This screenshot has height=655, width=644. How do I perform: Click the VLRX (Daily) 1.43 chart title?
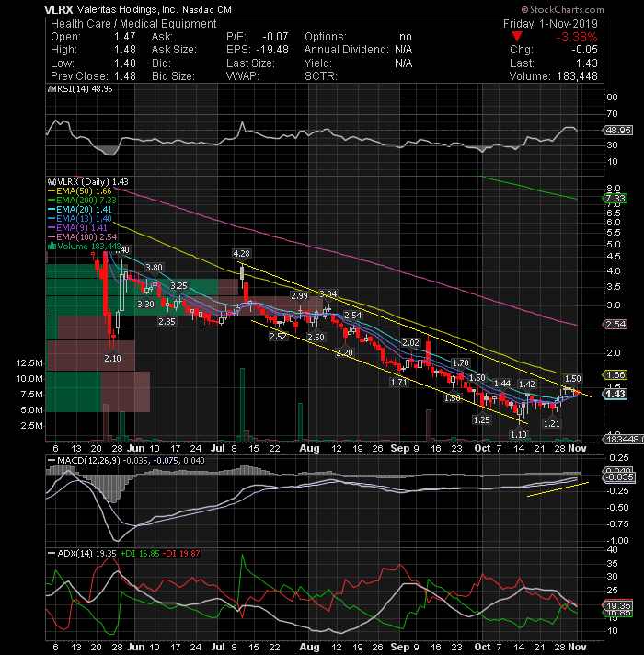click(93, 182)
